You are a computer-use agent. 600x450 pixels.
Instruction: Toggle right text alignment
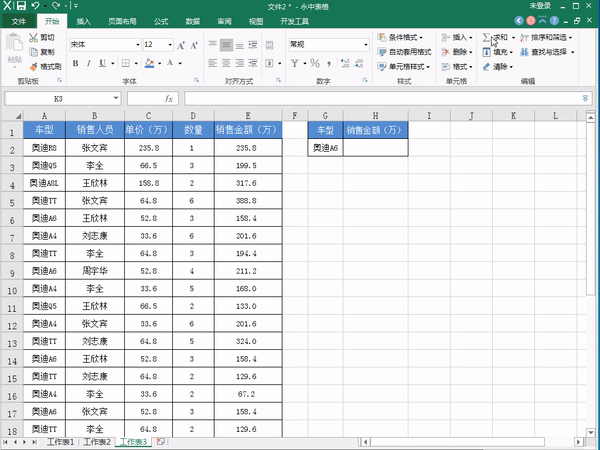coord(240,63)
